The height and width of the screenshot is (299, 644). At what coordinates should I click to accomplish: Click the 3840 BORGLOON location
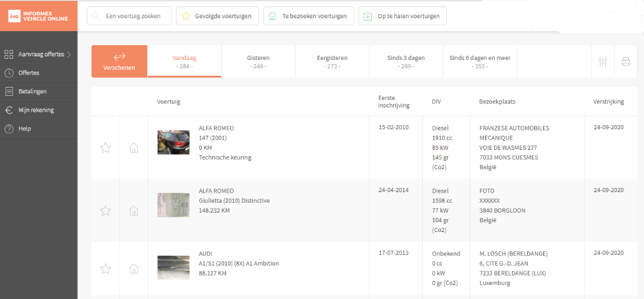pos(502,210)
